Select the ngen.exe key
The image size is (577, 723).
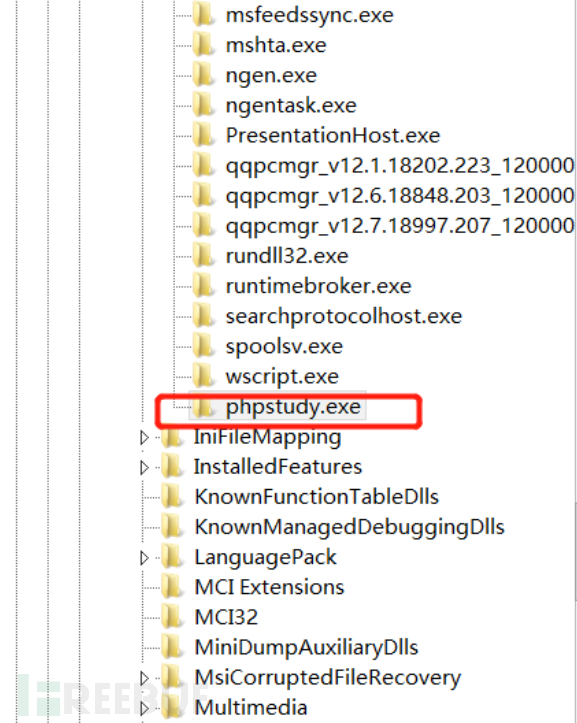point(271,76)
